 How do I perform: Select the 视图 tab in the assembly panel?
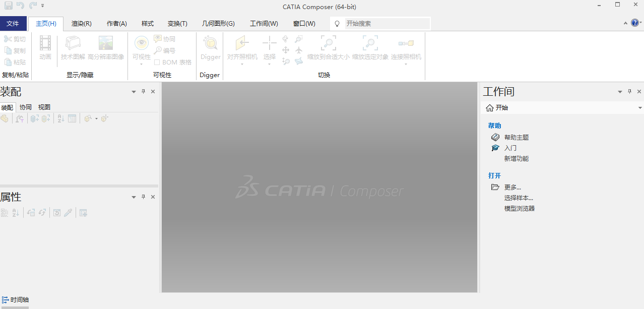(x=44, y=107)
